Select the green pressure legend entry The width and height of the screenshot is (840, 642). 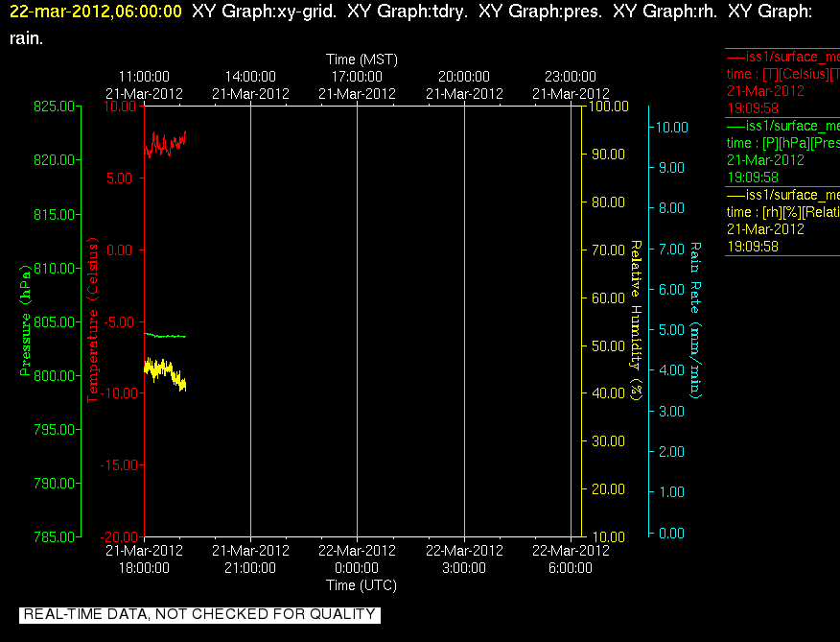click(x=782, y=152)
